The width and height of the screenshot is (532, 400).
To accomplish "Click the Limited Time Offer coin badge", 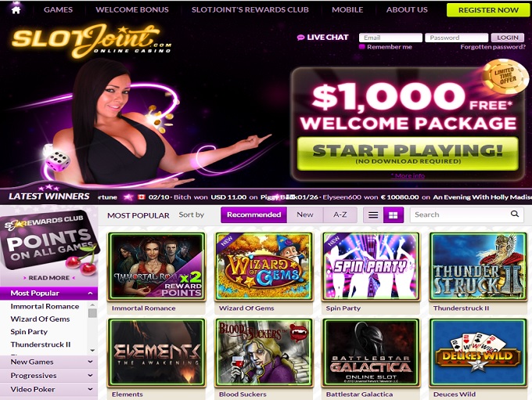I will (505, 77).
